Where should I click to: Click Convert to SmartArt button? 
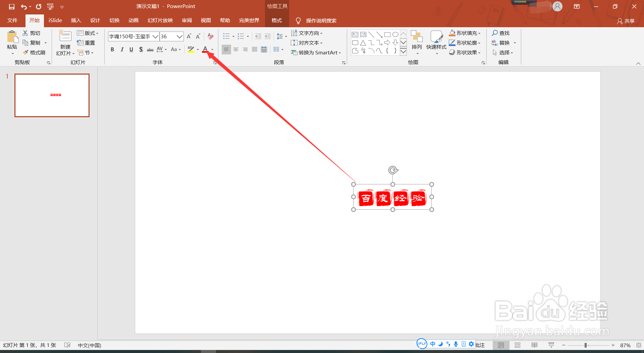(x=316, y=52)
